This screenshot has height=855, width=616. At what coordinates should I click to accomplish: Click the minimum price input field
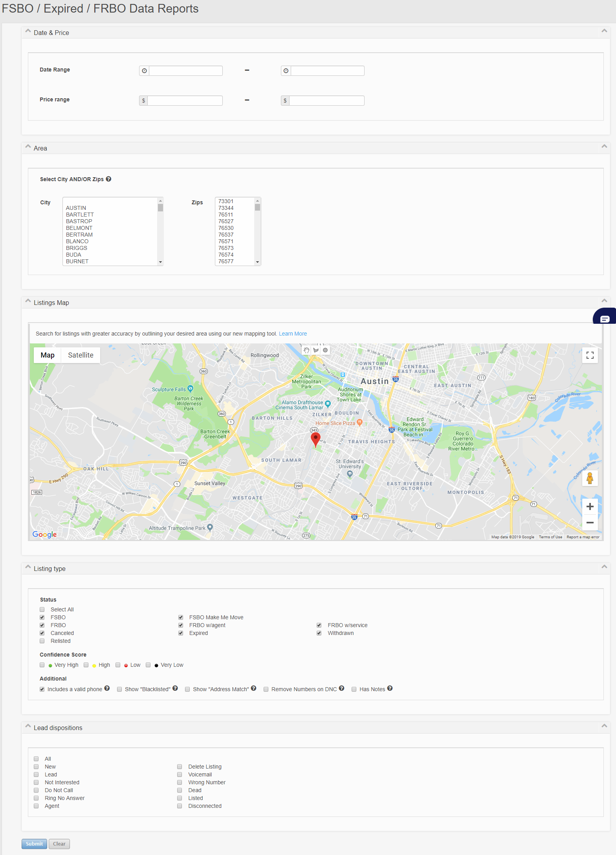tap(185, 101)
